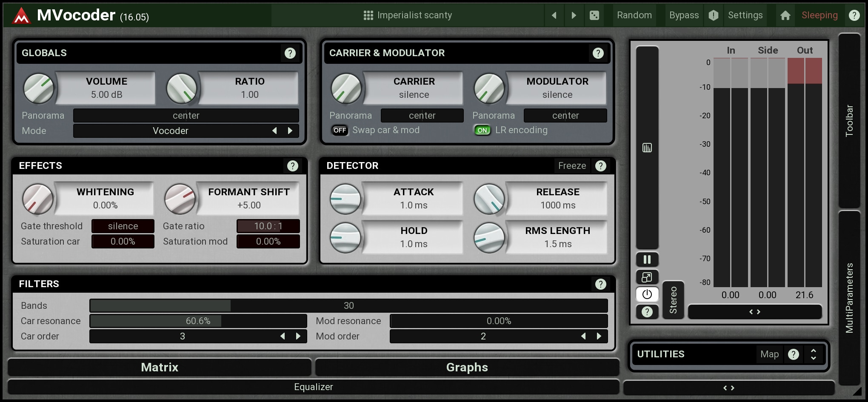Open help for the Detector panel

pyautogui.click(x=601, y=166)
